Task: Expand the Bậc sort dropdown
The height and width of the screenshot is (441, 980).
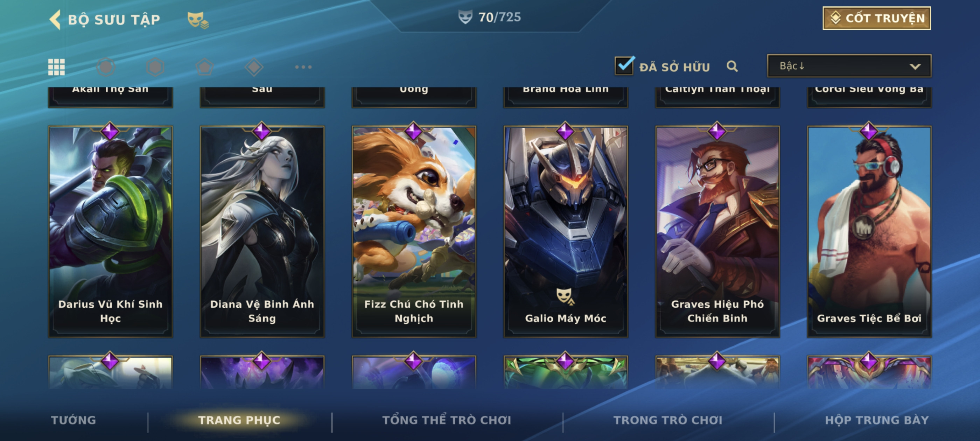Action: [849, 66]
